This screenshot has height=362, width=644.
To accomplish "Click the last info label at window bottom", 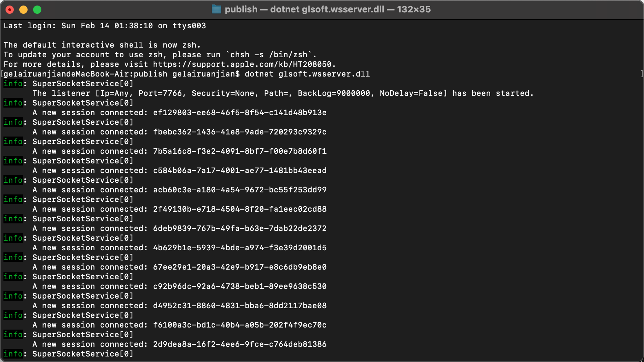I will coord(13,354).
